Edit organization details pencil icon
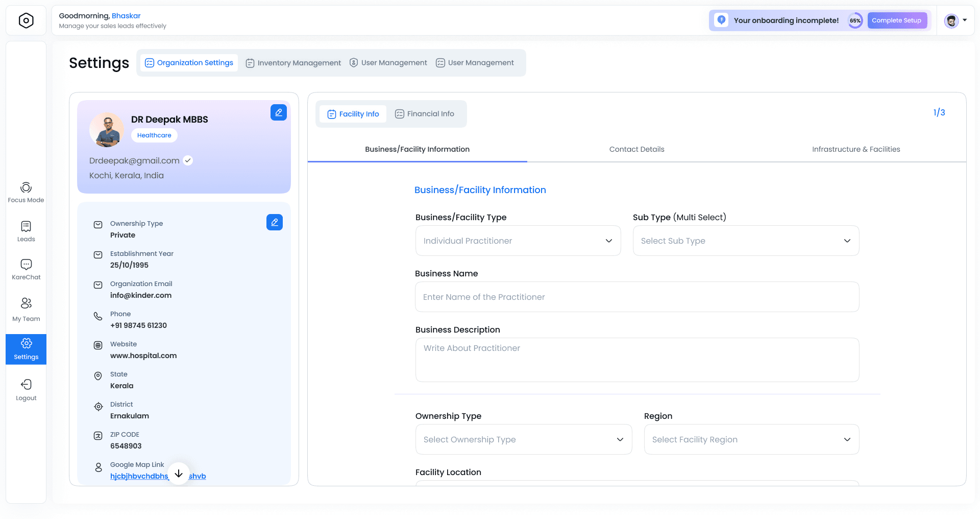This screenshot has width=980, height=519. pyautogui.click(x=275, y=222)
